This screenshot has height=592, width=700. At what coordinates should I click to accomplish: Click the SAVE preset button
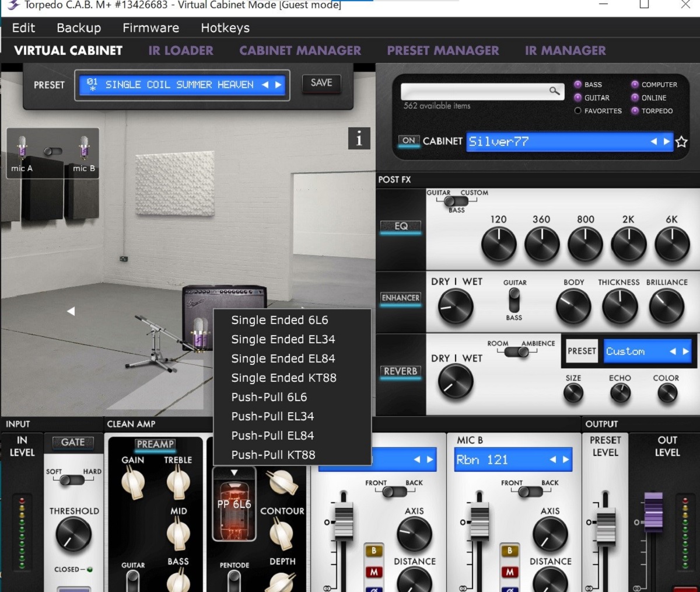(x=321, y=83)
